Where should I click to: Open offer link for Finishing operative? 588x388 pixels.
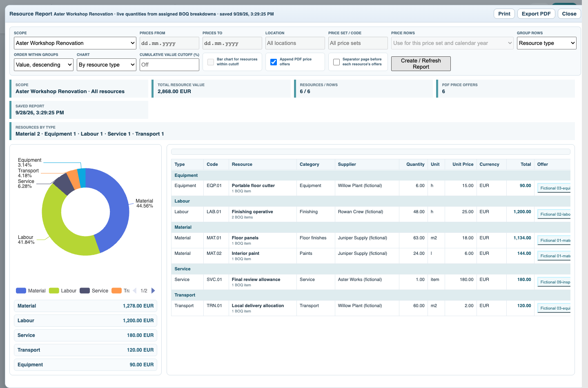pos(554,214)
